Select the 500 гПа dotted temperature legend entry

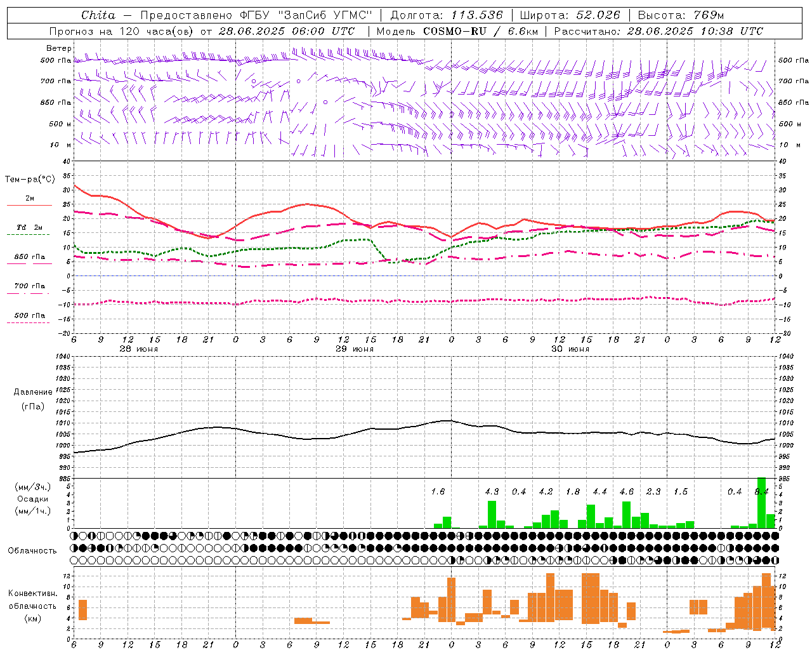click(29, 315)
